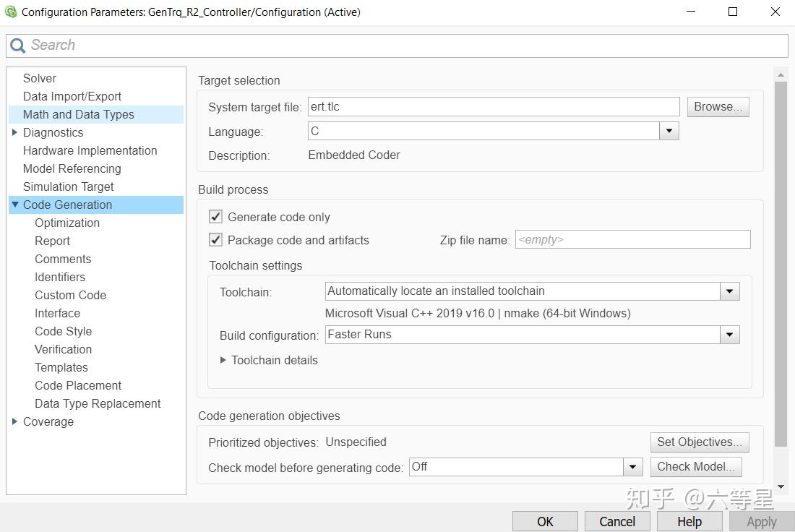The height and width of the screenshot is (532, 795).
Task: Open the Report pane
Action: tap(52, 241)
